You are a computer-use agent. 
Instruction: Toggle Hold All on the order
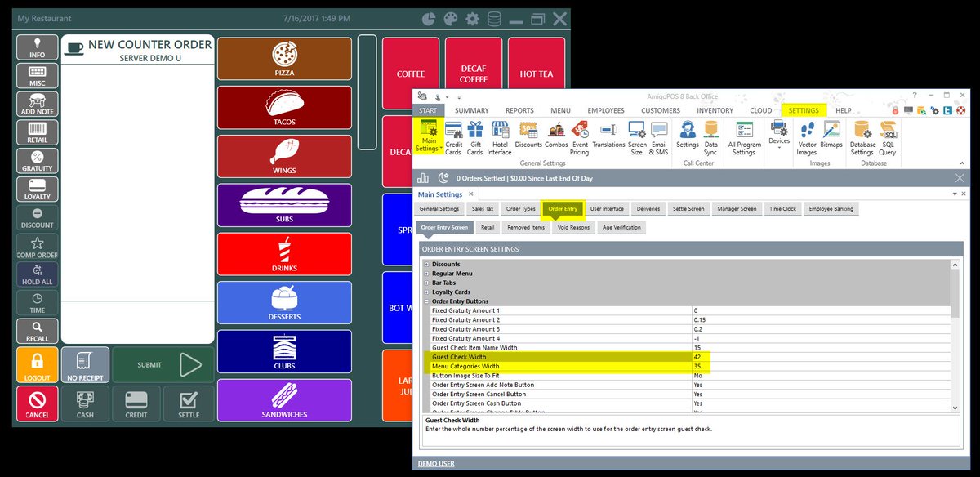point(38,274)
